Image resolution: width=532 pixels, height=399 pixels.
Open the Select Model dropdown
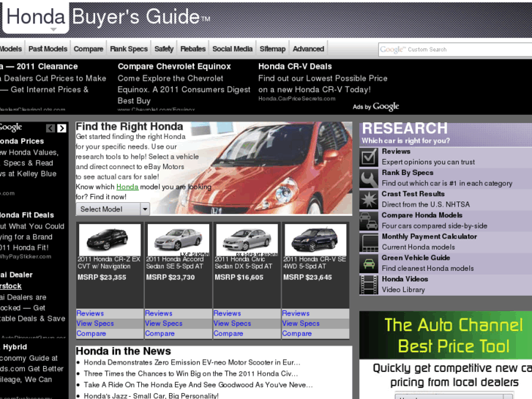click(x=112, y=209)
